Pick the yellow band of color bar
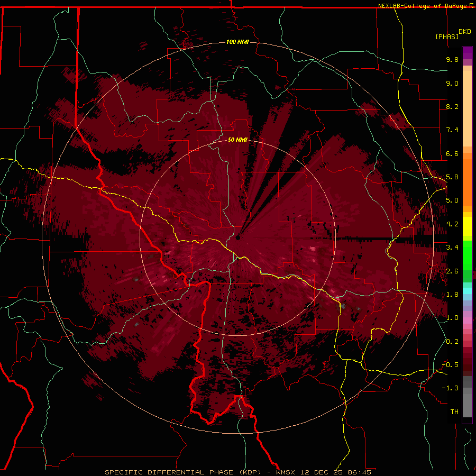Image resolution: width=476 pixels, height=476 pixels. point(467,226)
